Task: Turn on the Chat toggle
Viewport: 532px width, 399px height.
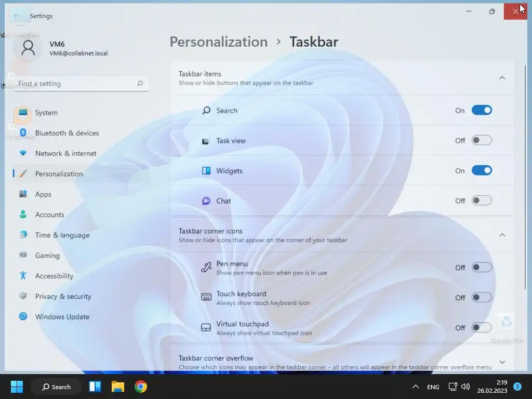Action: pos(482,201)
